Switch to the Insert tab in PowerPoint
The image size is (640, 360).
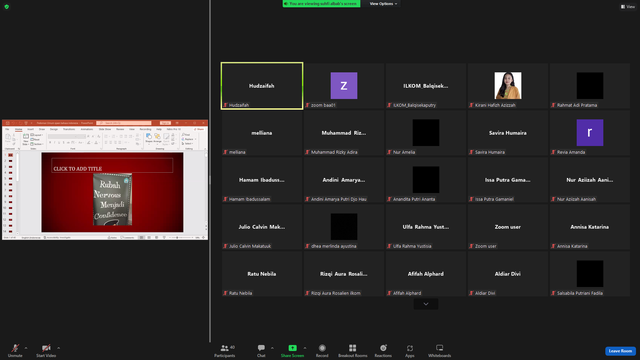tap(30, 129)
